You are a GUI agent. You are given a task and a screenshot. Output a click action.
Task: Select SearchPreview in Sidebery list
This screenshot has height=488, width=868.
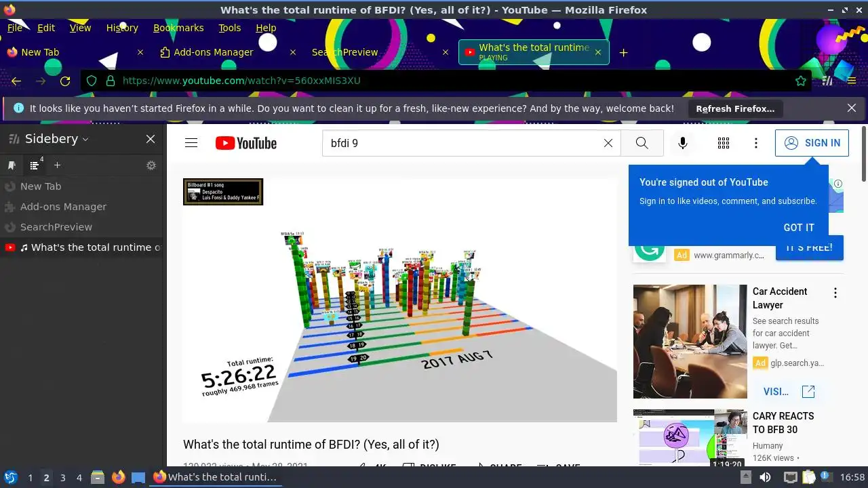click(x=82, y=227)
